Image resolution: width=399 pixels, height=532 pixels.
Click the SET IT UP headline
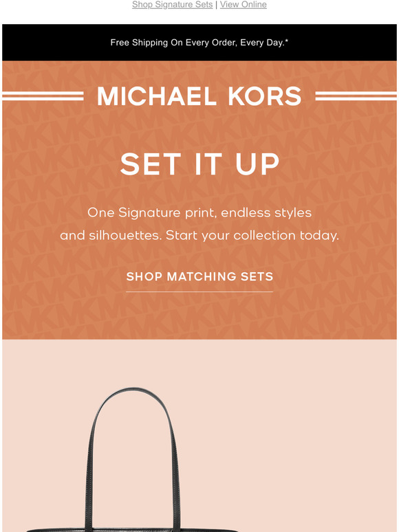(199, 164)
